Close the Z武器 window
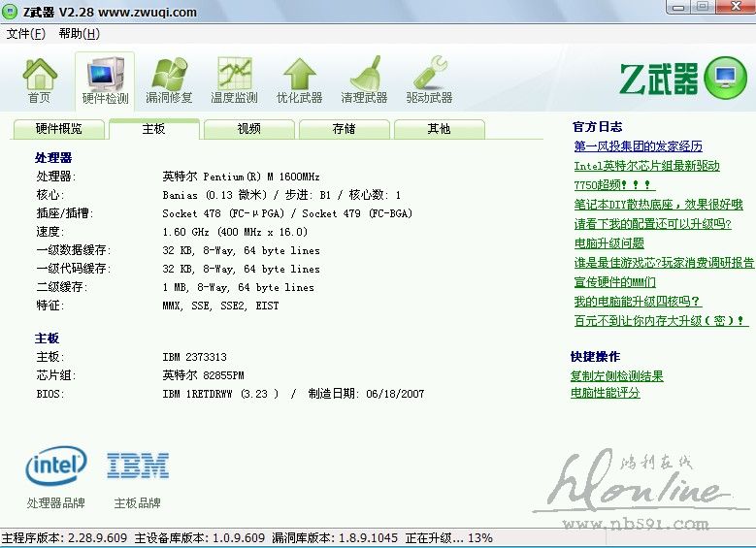Viewport: 756px width, 548px height. point(736,7)
